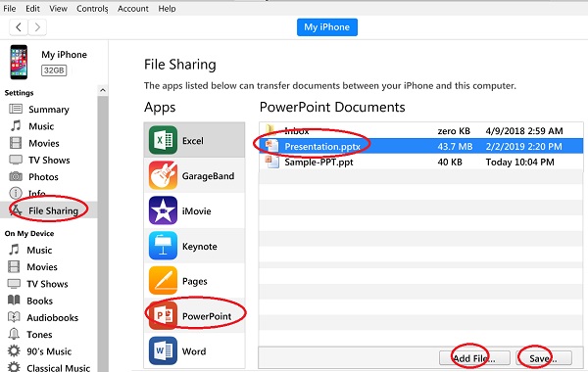
Task: Click the 90's Music gear icon
Action: click(x=14, y=351)
